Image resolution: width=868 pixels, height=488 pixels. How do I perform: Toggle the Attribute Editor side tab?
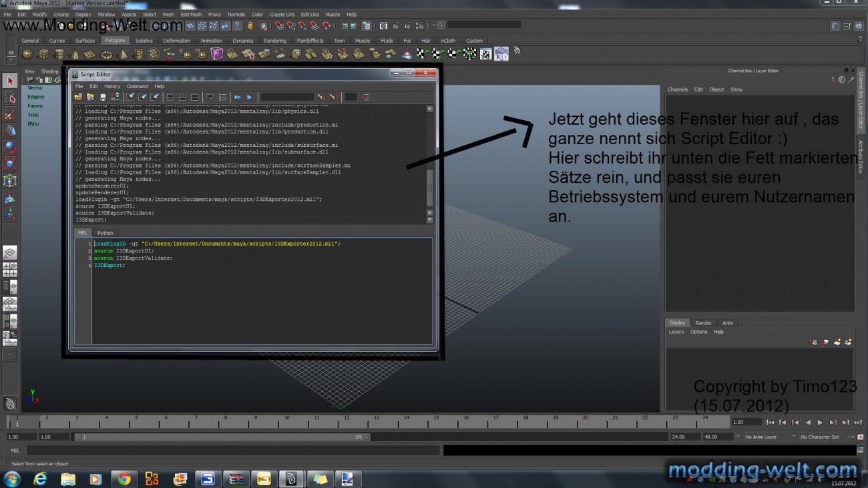[x=861, y=157]
